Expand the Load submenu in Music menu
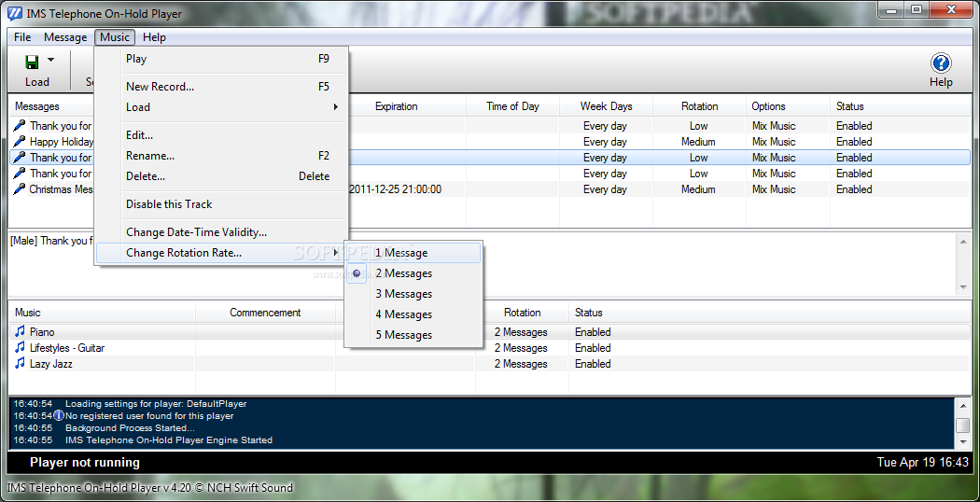Image resolution: width=980 pixels, height=502 pixels. pyautogui.click(x=222, y=107)
